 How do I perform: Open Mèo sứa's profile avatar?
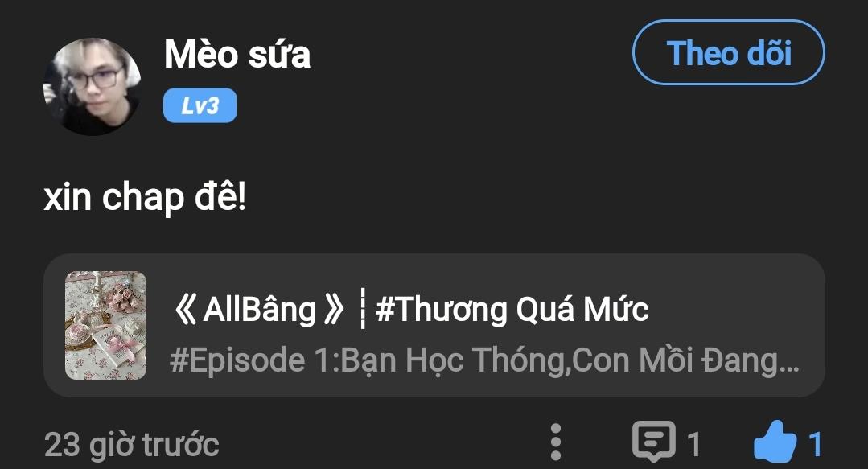click(93, 87)
